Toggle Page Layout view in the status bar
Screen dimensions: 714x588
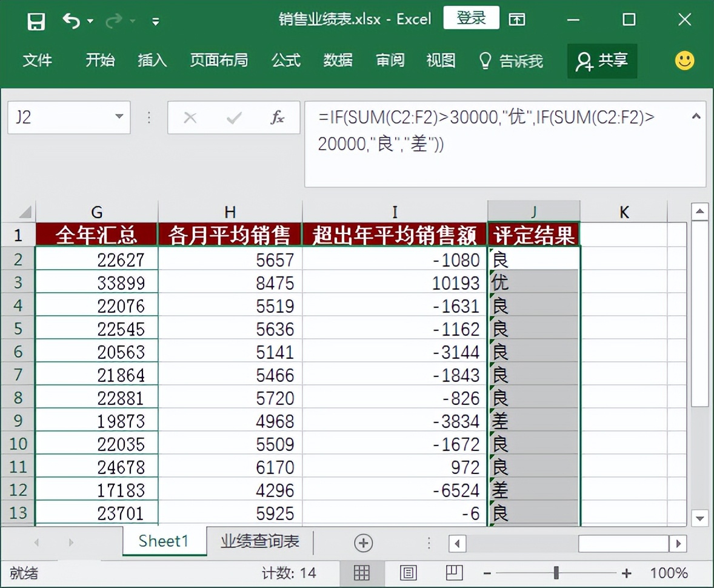409,572
